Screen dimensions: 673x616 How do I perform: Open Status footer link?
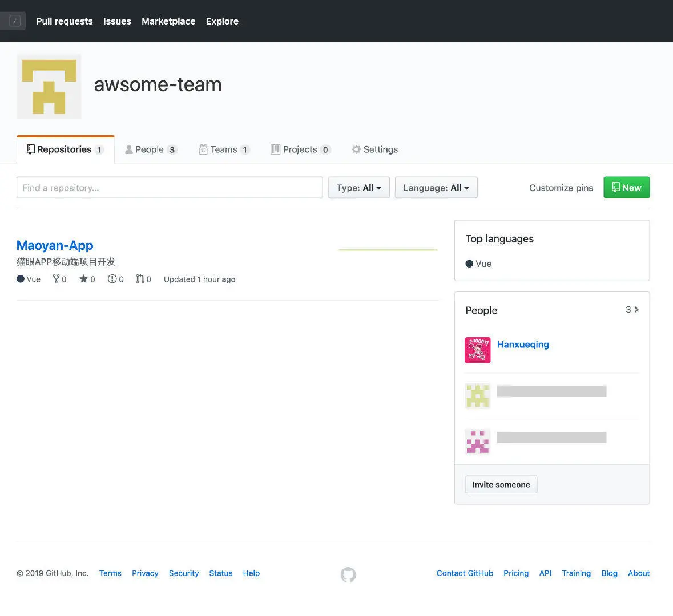220,573
